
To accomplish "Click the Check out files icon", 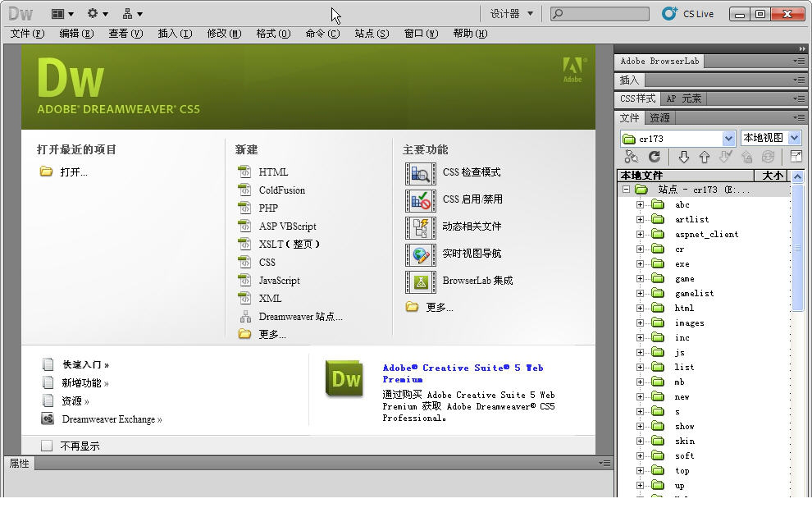I will pyautogui.click(x=726, y=157).
